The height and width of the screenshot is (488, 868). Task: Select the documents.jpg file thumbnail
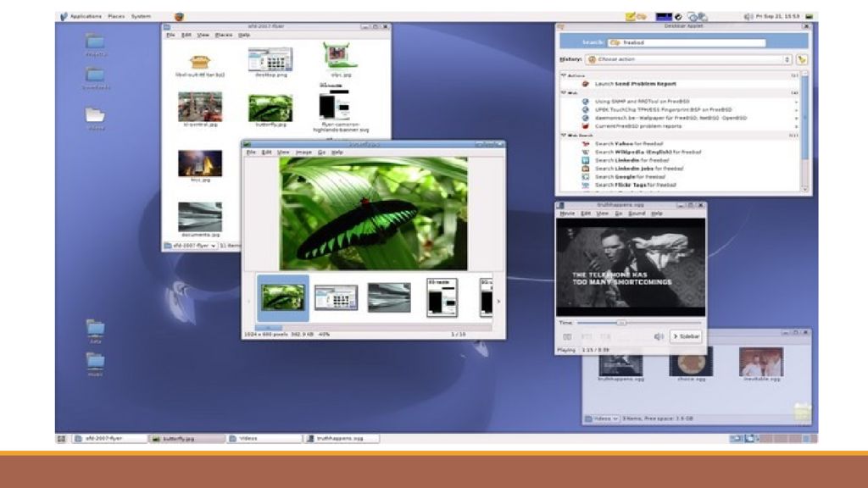(x=200, y=217)
